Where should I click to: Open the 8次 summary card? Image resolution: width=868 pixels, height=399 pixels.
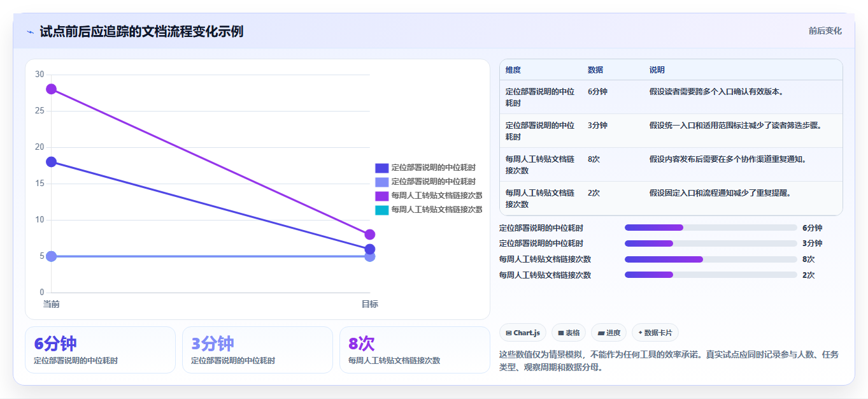click(415, 350)
